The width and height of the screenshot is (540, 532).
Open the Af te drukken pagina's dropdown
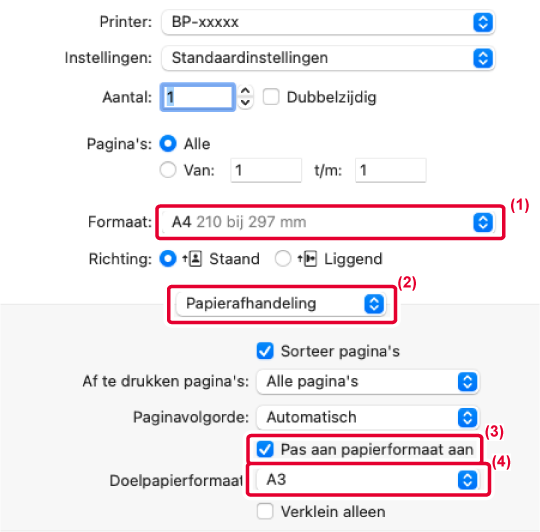tap(368, 382)
